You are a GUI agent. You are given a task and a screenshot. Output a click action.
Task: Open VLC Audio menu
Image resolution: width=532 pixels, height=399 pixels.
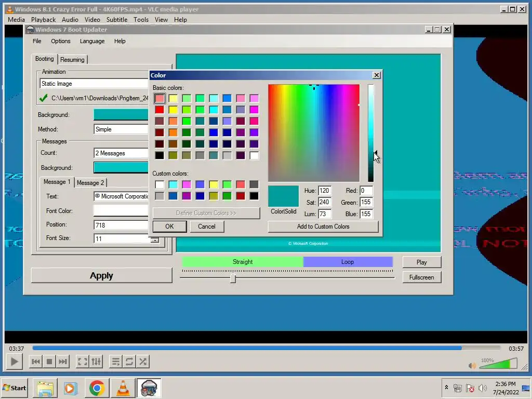[70, 20]
